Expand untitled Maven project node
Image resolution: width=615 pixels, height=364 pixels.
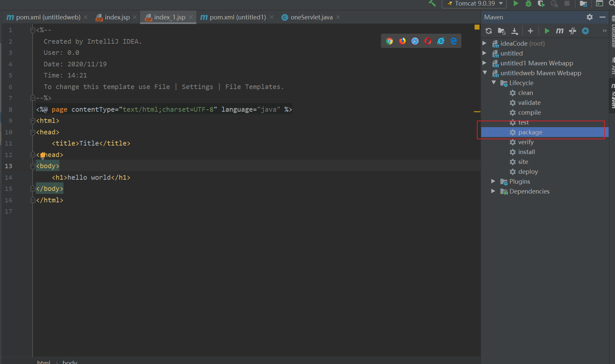[x=484, y=53]
